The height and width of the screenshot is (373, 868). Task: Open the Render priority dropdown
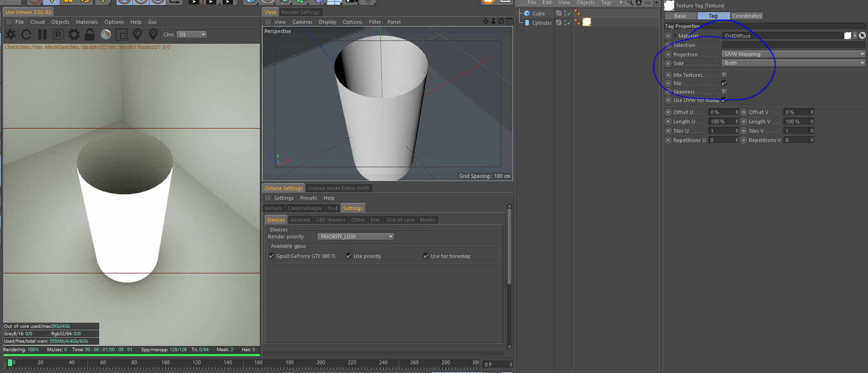pos(356,237)
